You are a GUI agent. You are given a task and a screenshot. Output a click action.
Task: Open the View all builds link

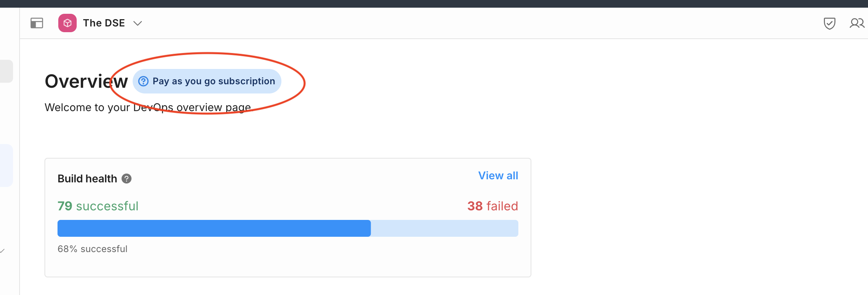(x=498, y=175)
